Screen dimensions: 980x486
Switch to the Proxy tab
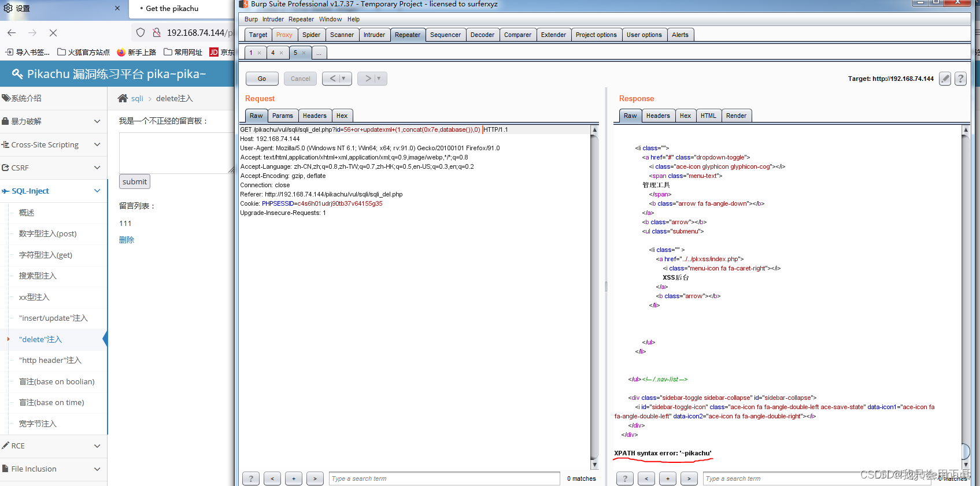point(284,35)
